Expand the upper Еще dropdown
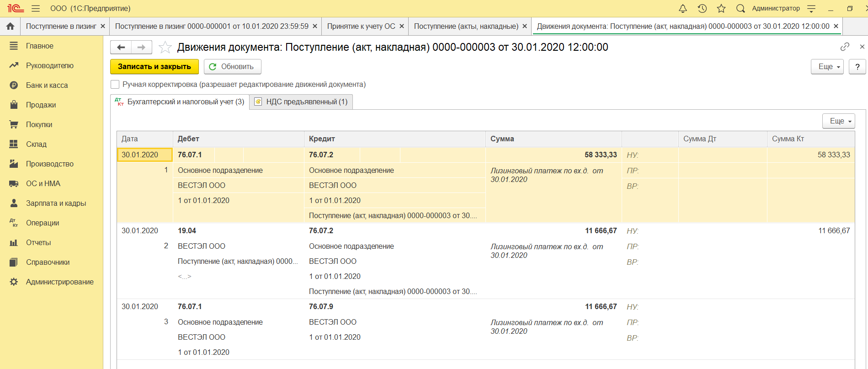This screenshot has width=868, height=369. point(827,67)
